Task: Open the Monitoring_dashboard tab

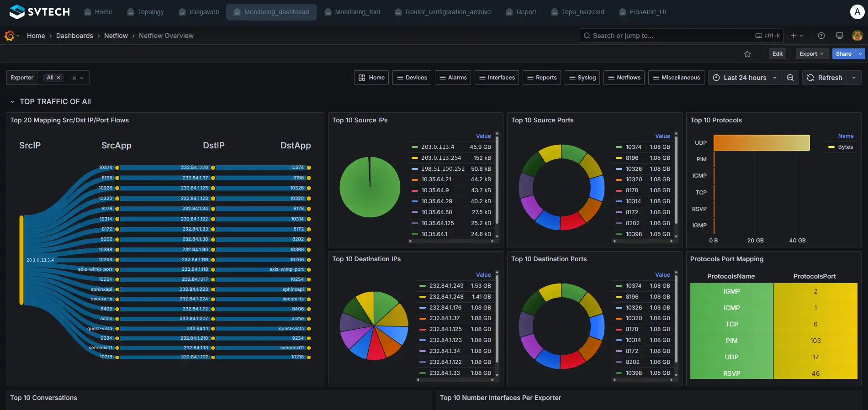Action: [x=272, y=12]
